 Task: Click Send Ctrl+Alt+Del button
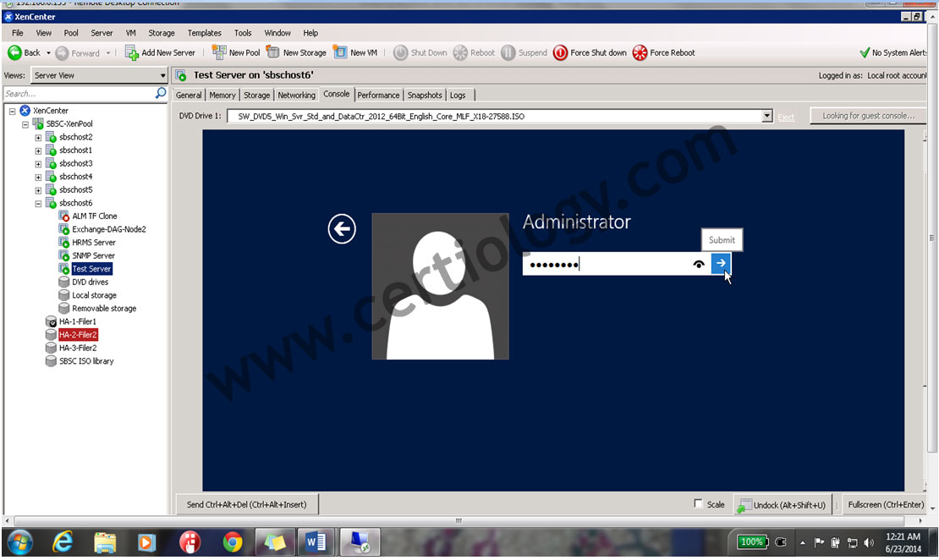pos(247,504)
